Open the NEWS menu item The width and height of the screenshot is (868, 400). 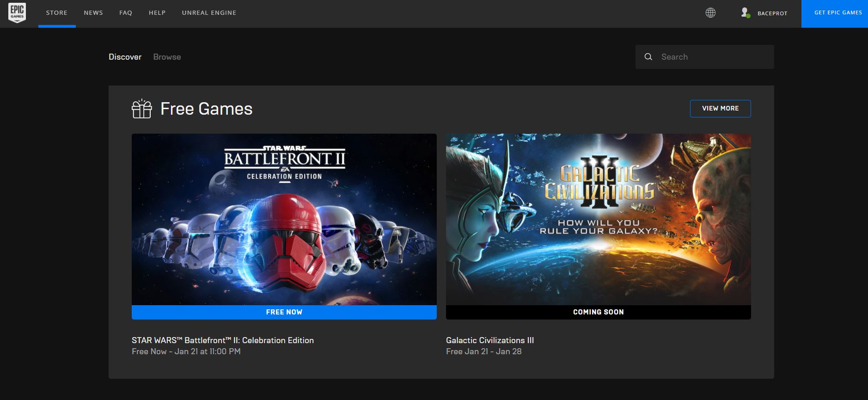coord(93,13)
